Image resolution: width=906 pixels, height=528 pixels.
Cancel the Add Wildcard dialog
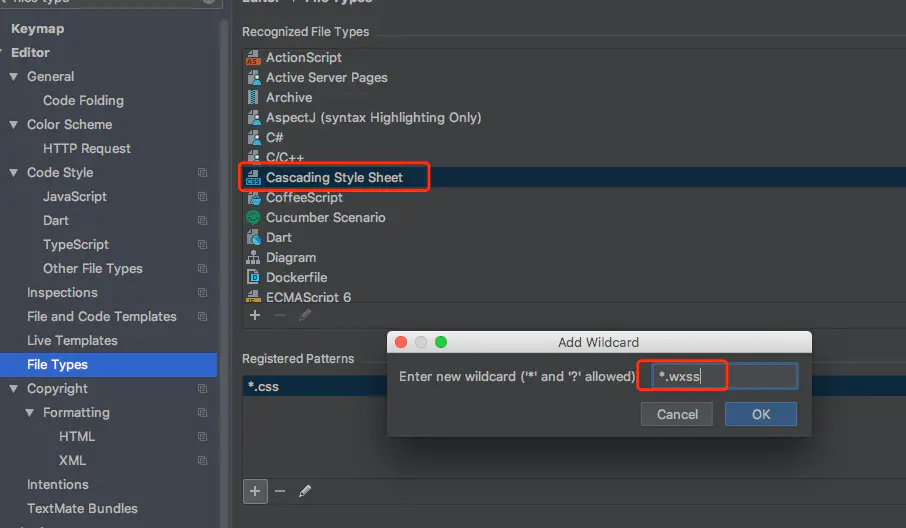pos(677,414)
